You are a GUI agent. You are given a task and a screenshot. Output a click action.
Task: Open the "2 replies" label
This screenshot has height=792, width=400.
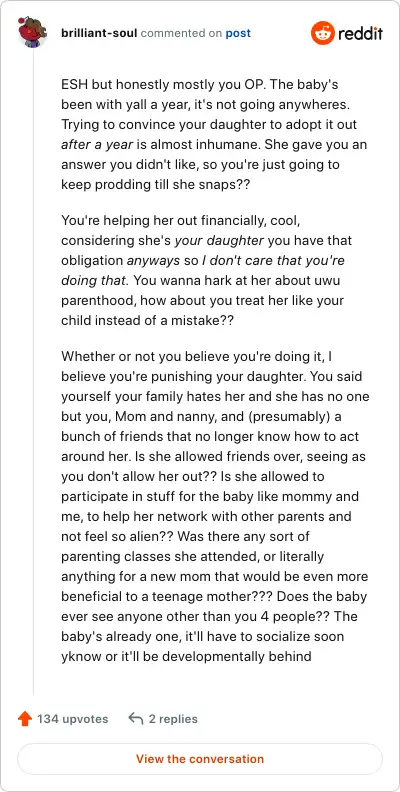tap(173, 719)
